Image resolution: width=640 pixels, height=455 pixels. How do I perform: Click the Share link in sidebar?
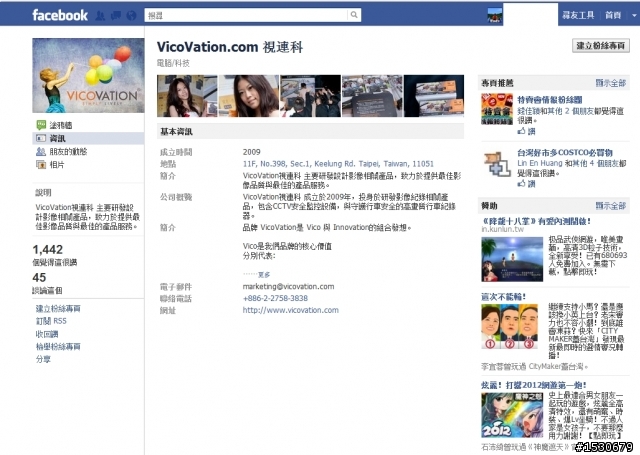click(x=43, y=359)
